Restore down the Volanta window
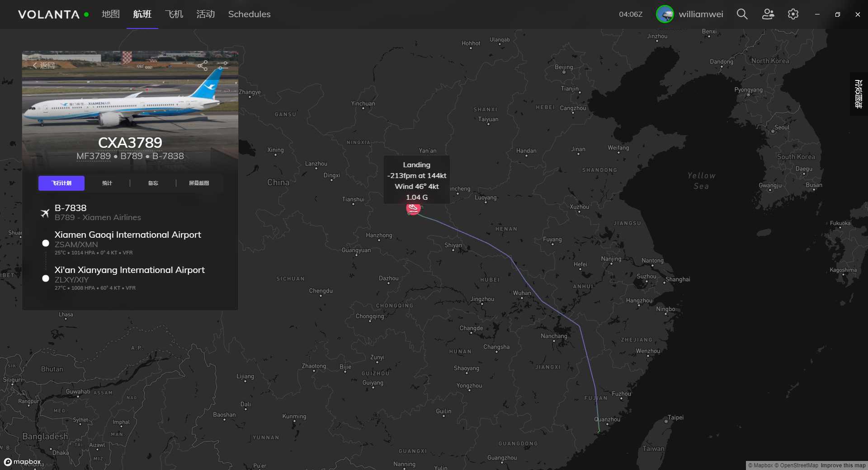The image size is (868, 470). [x=837, y=14]
